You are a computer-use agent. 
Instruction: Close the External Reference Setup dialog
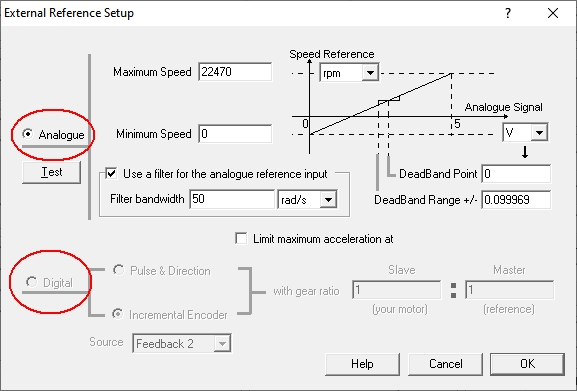[x=553, y=13]
